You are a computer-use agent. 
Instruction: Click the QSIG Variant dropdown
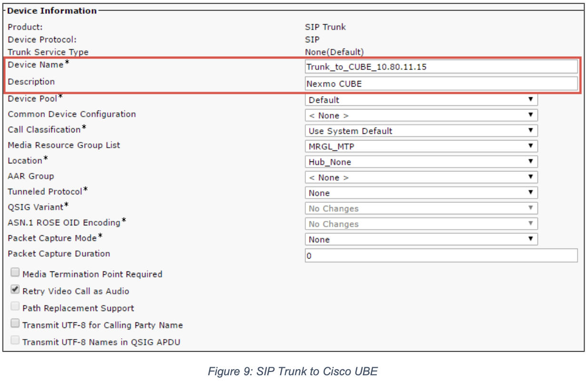click(421, 208)
